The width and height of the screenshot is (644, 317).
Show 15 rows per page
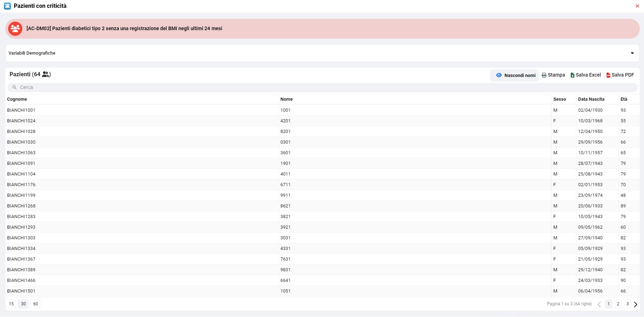click(x=11, y=304)
